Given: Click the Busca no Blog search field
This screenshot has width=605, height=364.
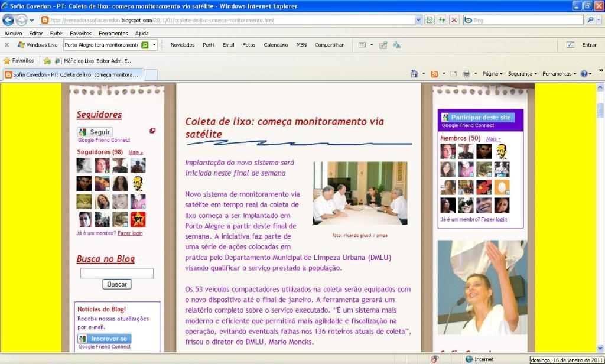Looking at the screenshot, I should [x=117, y=273].
